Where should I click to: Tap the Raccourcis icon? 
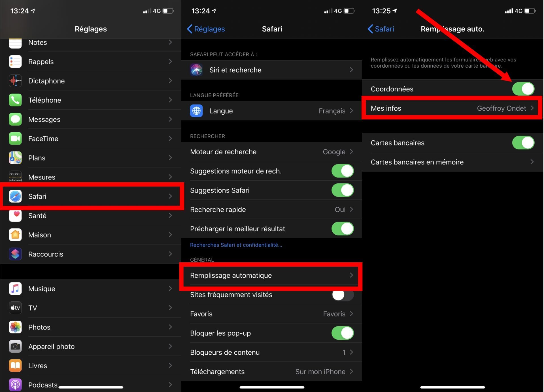15,254
